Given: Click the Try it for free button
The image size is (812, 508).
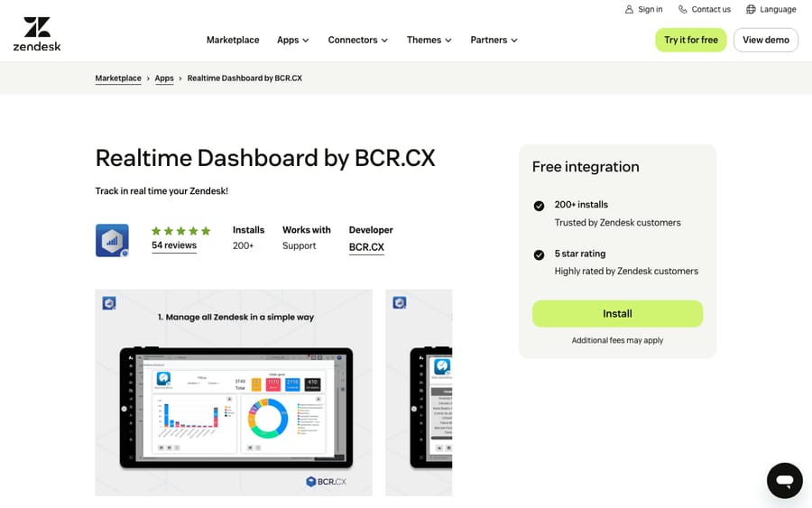Looking at the screenshot, I should [x=691, y=40].
